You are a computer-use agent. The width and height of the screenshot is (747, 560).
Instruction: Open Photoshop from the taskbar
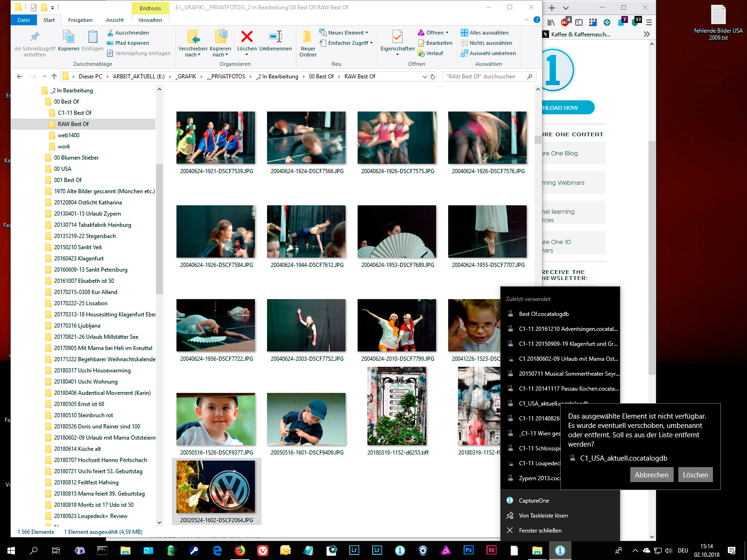(468, 551)
